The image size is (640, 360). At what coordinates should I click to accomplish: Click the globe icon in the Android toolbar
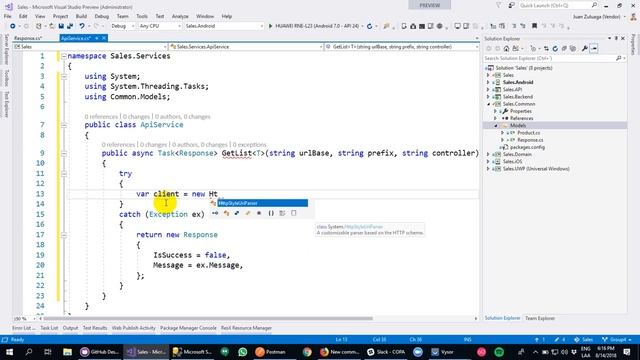click(440, 26)
